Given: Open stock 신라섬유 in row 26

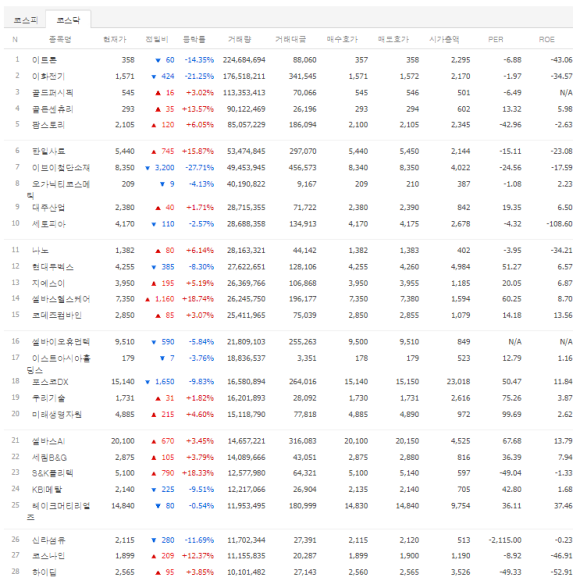Looking at the screenshot, I should click(48, 540).
